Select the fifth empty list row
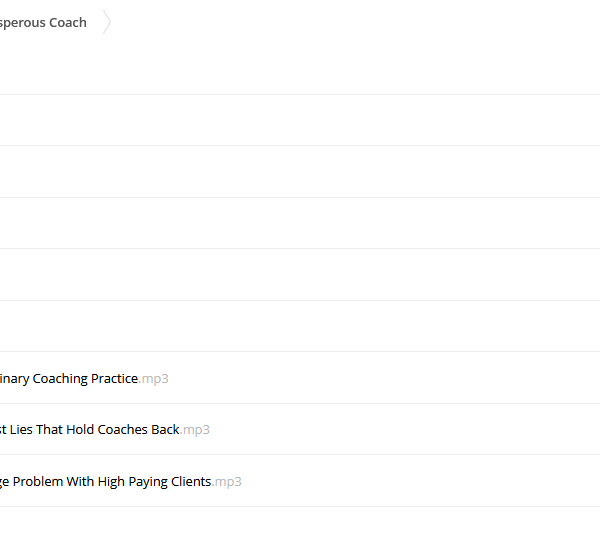The image size is (600, 556). point(300,326)
